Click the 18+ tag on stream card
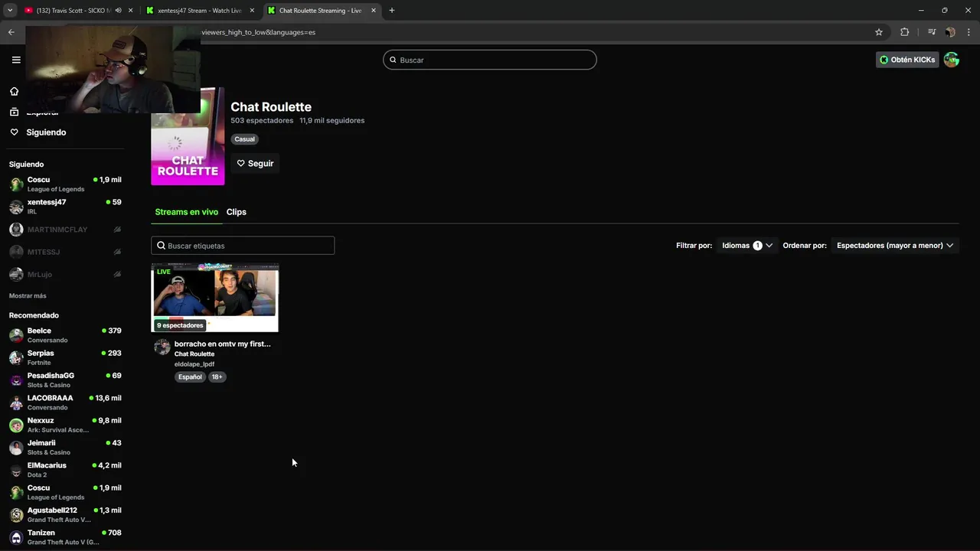 point(217,377)
